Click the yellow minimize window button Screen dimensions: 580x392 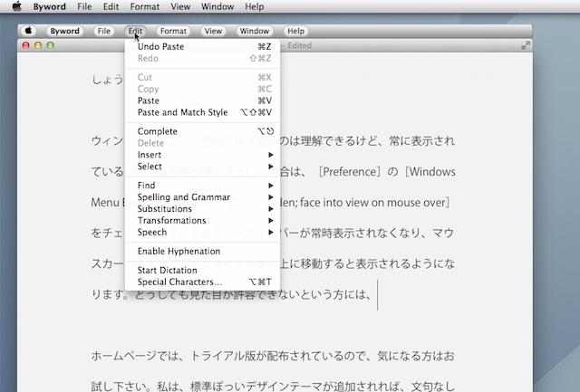[x=38, y=45]
